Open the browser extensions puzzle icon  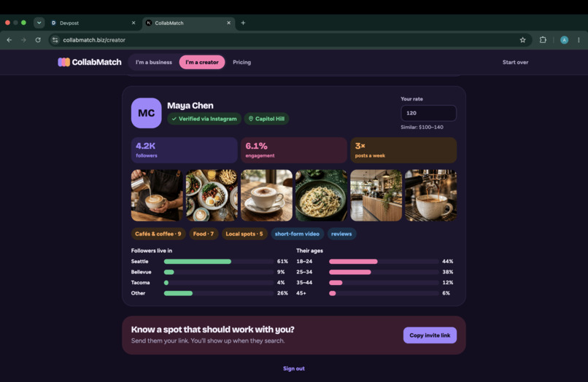[543, 40]
